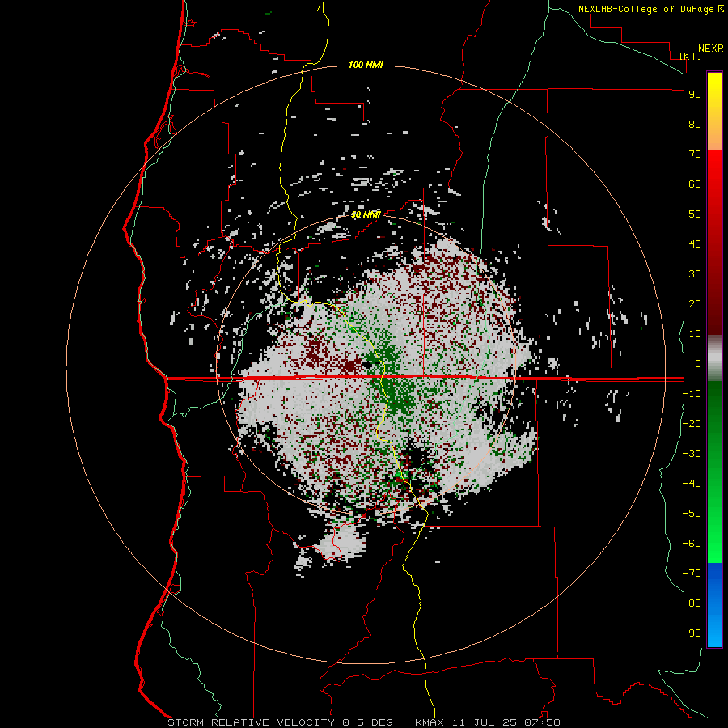The width and height of the screenshot is (728, 728).
Task: Click the blue bottom segment of the color bar
Action: click(x=714, y=605)
